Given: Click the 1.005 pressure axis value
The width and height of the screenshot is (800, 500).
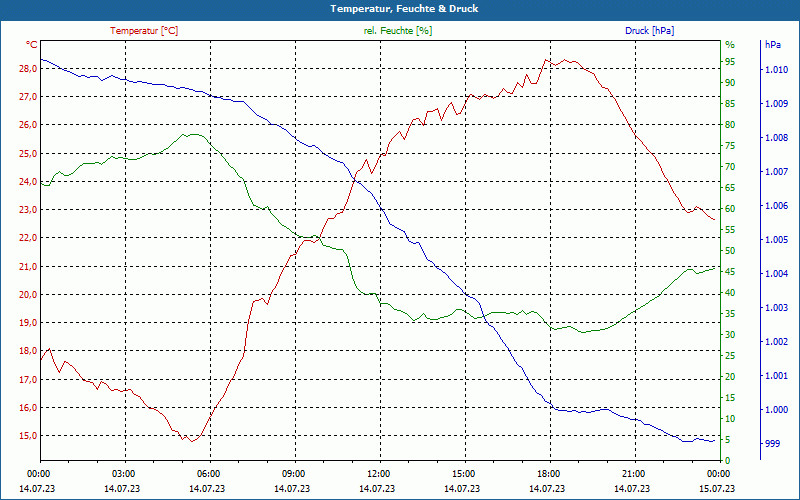Looking at the screenshot, I should 777,240.
